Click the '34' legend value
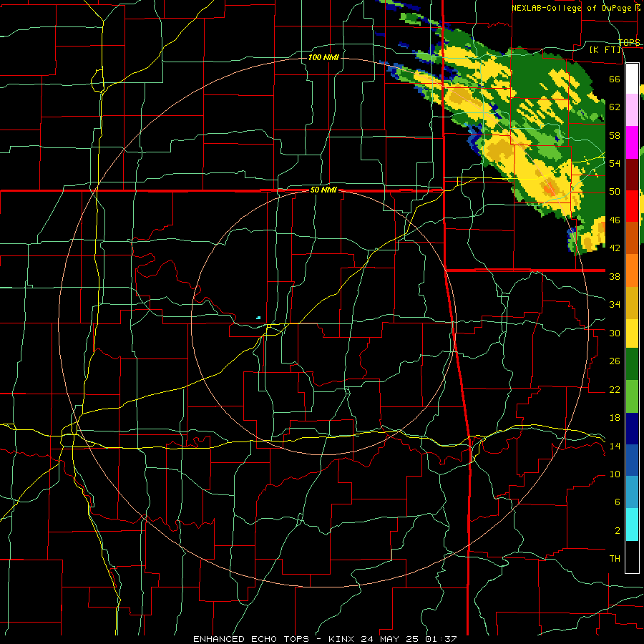 pyautogui.click(x=615, y=305)
